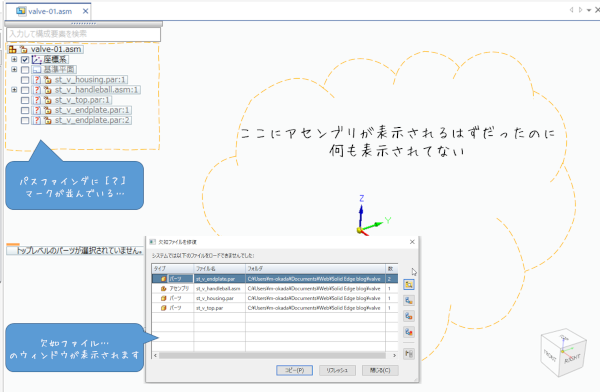Check the st_v_handleball.asm:1 checkbox
600x392 pixels.
click(25, 90)
